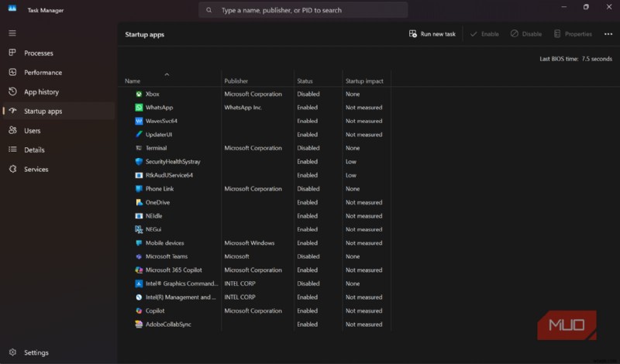Click the NEIdle icon

coord(139,216)
